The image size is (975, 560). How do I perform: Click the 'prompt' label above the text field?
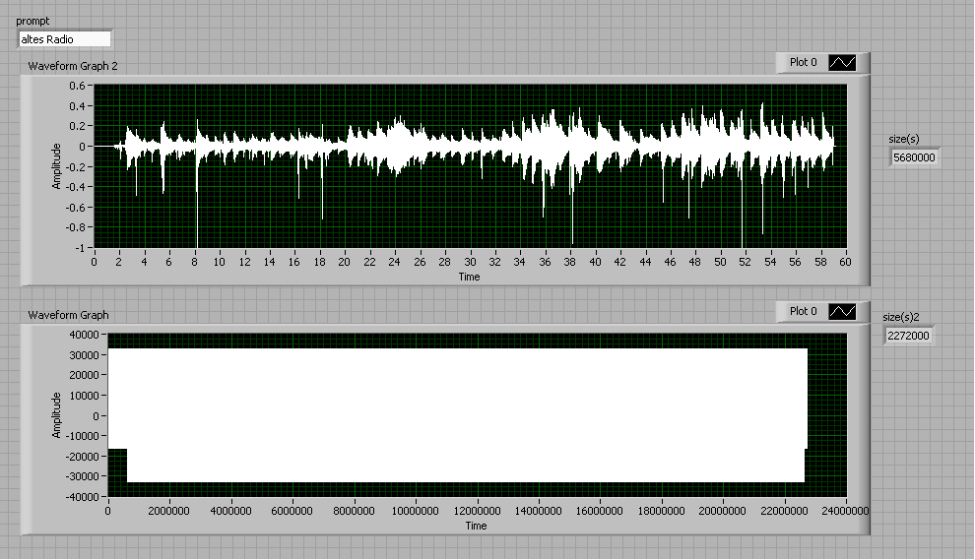(32, 21)
